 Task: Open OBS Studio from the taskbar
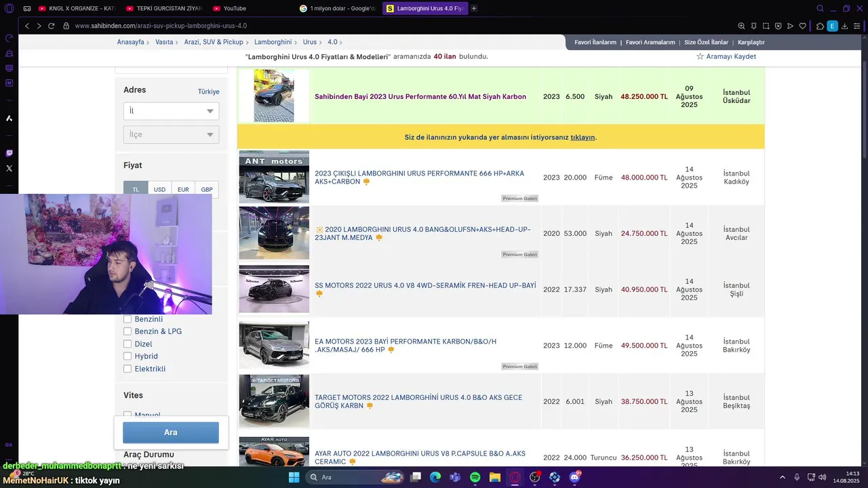[535, 477]
